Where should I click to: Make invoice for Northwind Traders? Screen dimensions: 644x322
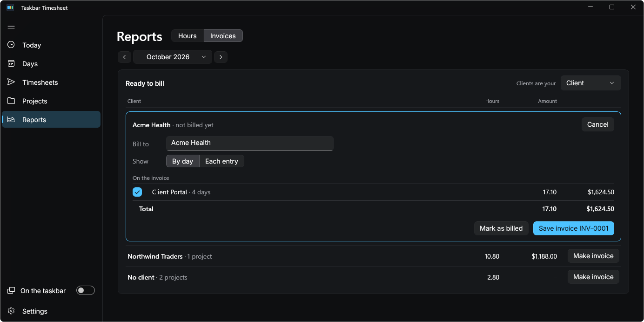pyautogui.click(x=593, y=256)
